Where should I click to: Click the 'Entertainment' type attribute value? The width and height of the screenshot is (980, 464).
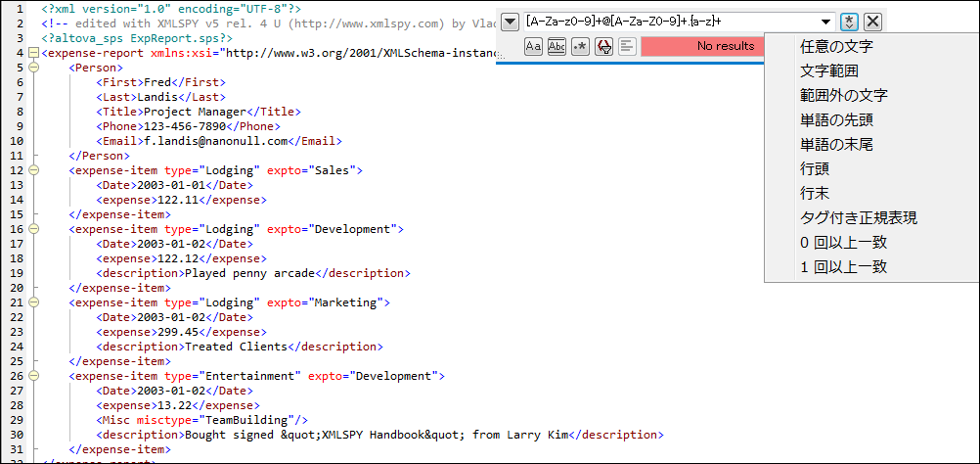click(x=249, y=376)
